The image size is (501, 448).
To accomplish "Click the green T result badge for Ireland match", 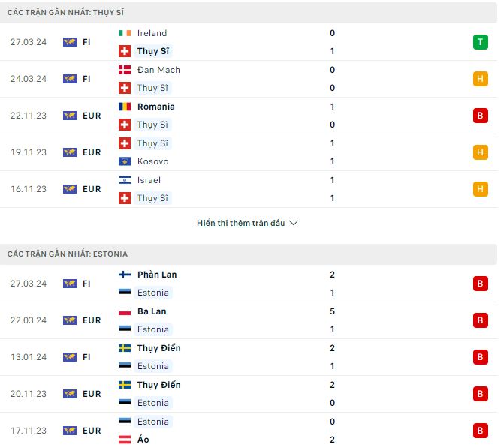I will point(480,42).
